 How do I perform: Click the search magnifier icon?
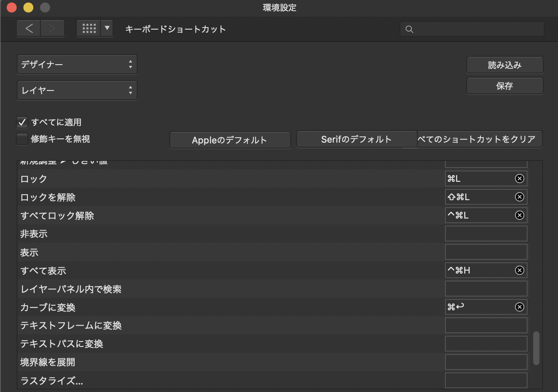[409, 29]
